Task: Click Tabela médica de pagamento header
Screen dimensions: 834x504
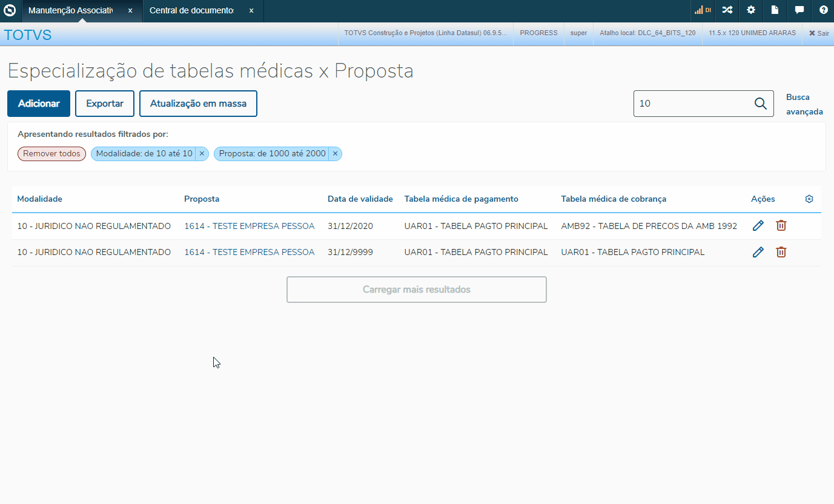Action: tap(462, 199)
